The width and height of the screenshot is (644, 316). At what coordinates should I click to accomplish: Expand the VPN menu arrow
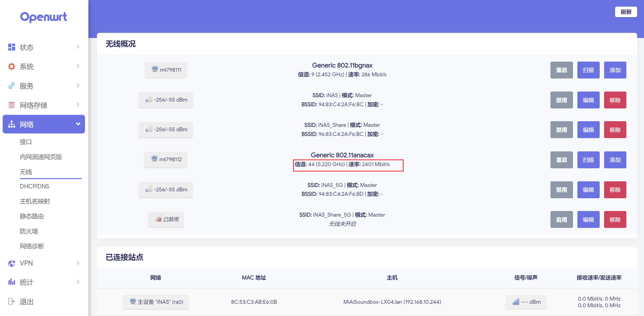point(78,263)
